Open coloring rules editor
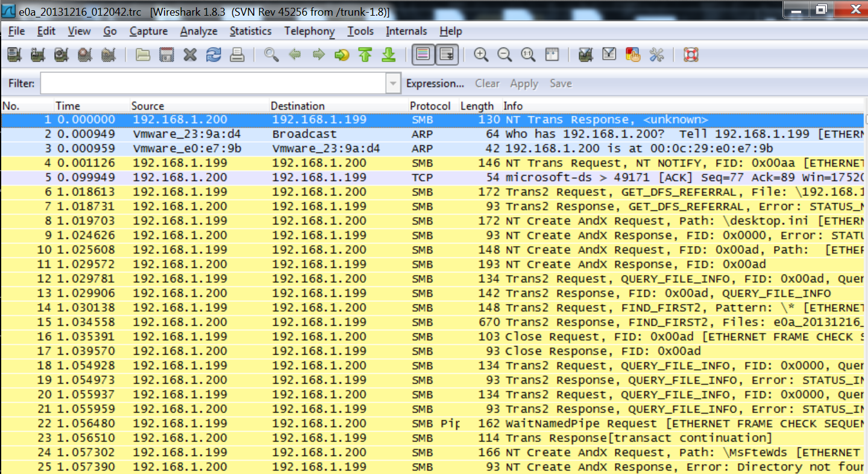This screenshot has height=474, width=868. coord(633,55)
